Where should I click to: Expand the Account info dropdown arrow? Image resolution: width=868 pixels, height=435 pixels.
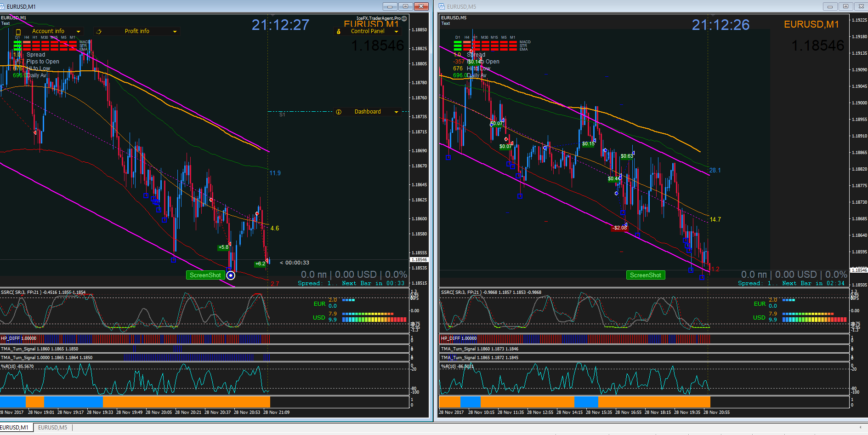click(79, 32)
